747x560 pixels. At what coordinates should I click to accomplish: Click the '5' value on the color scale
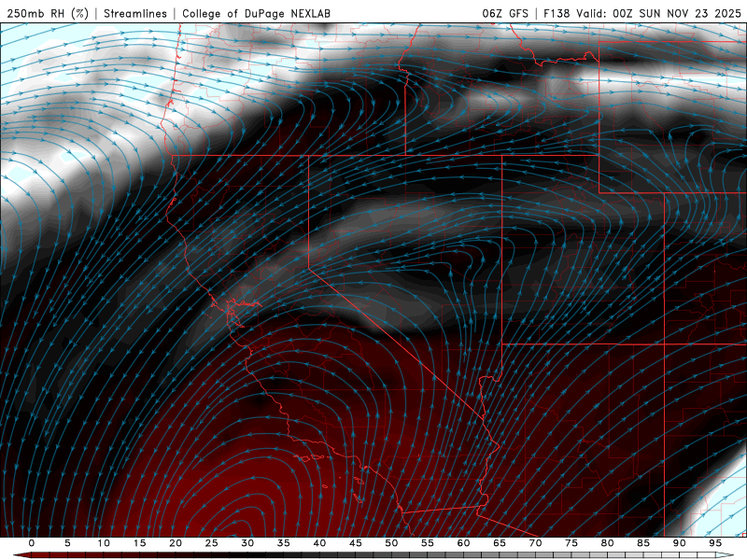pos(67,543)
